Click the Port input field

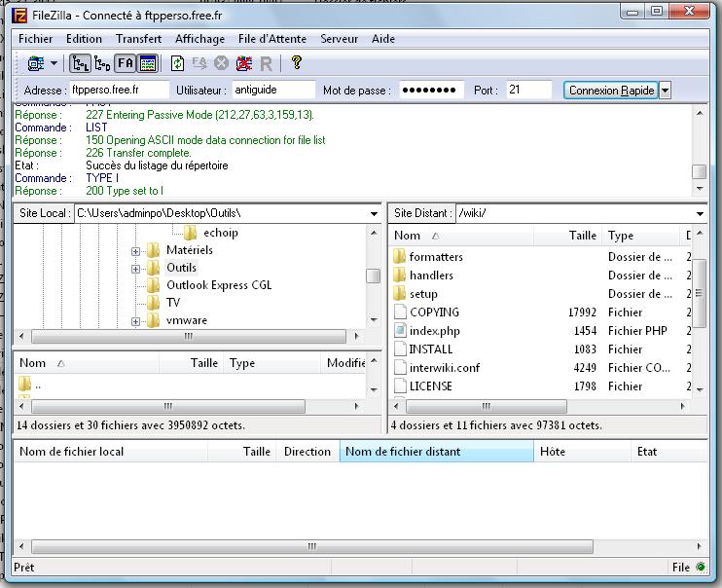pos(529,90)
